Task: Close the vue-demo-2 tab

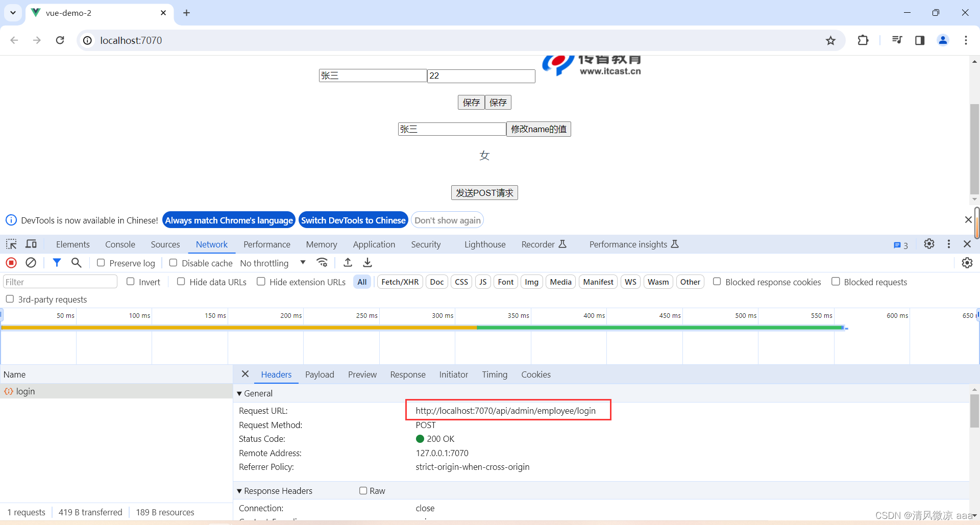Action: (163, 13)
